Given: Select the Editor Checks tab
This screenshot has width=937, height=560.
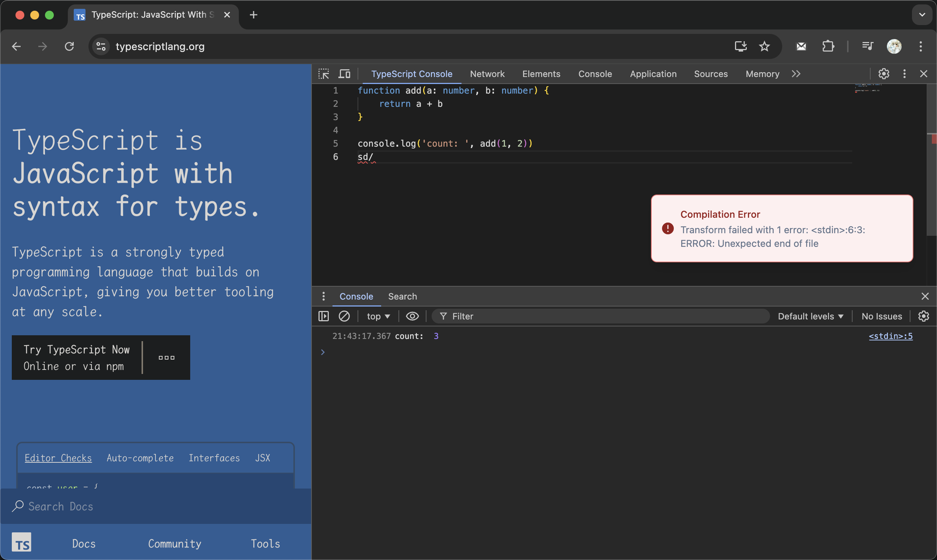Looking at the screenshot, I should tap(58, 458).
